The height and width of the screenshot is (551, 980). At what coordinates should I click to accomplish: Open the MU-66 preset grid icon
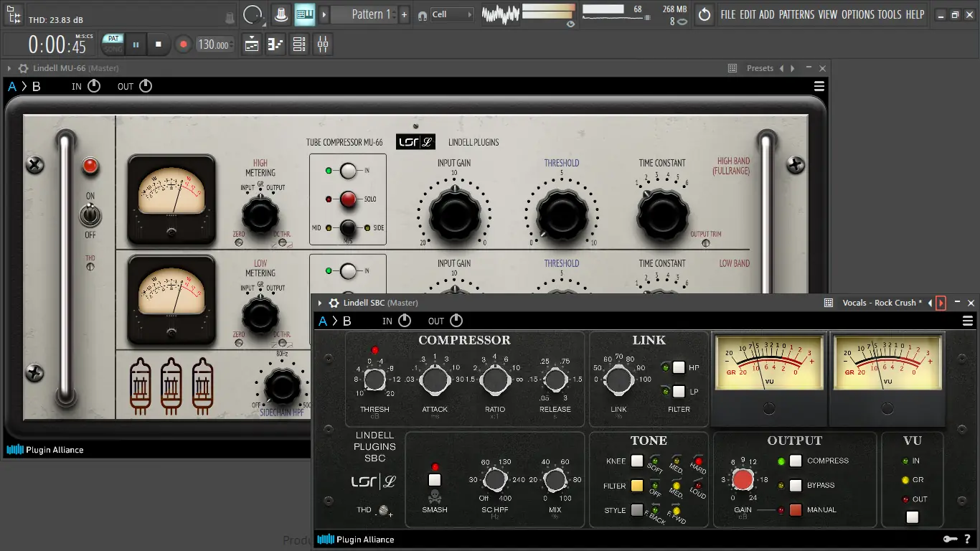click(732, 68)
